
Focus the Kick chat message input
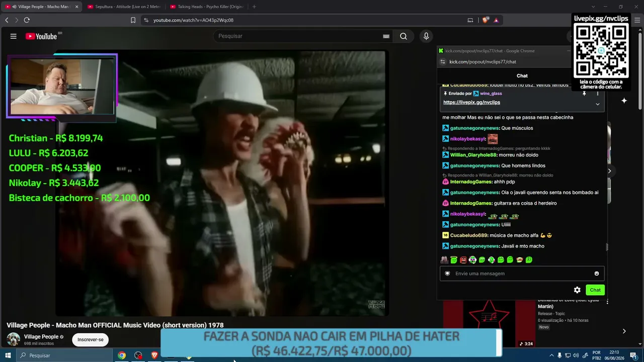tap(523, 274)
